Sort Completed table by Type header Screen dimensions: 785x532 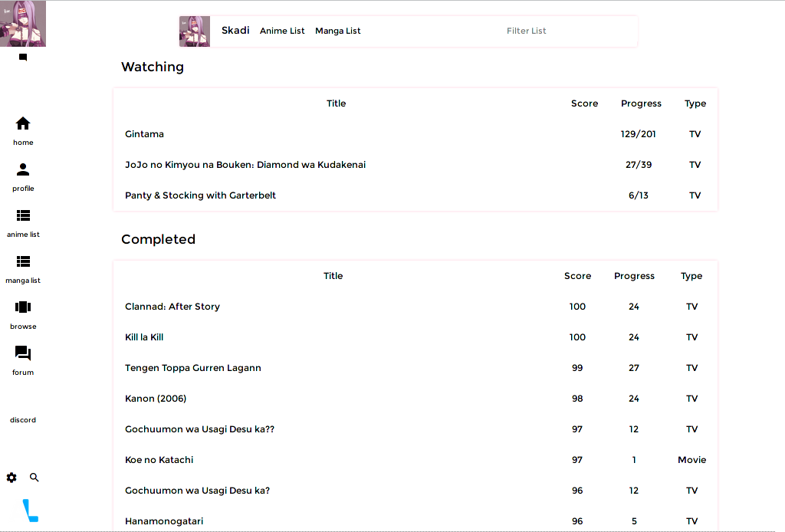tap(691, 276)
